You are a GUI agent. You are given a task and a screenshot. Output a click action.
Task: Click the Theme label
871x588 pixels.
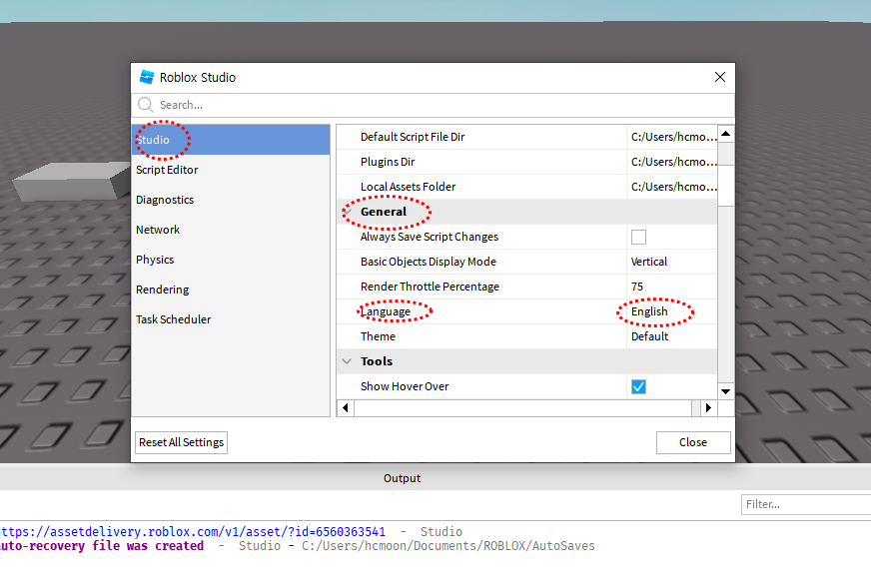point(378,336)
